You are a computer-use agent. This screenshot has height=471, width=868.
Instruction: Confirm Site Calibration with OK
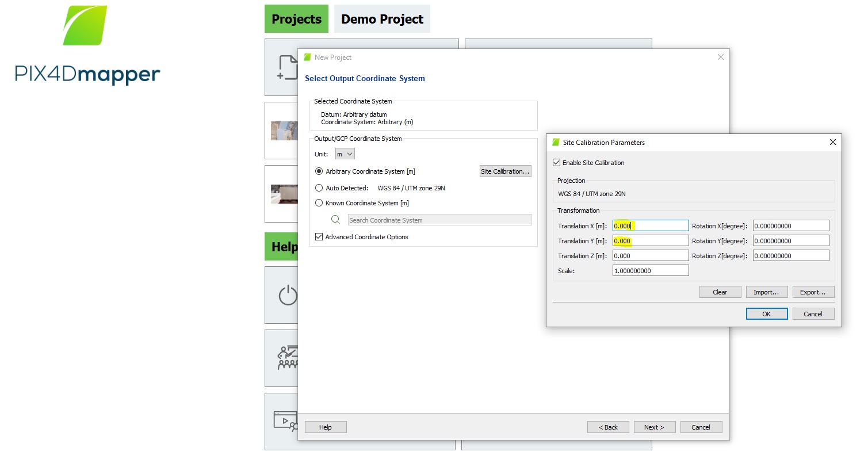coord(767,314)
